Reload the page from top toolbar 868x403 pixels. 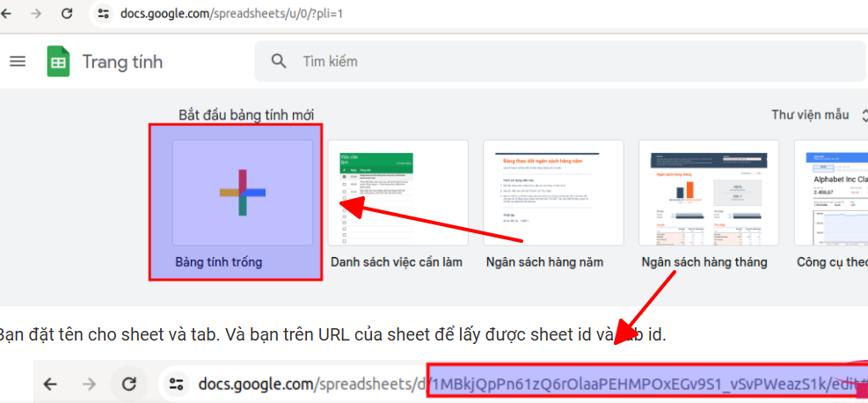67,14
